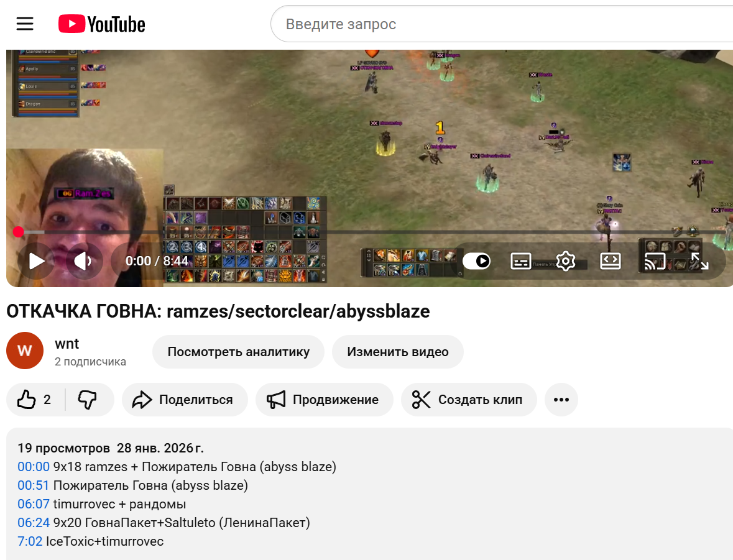
Task: Click Изменить видео to edit the video
Action: (x=397, y=351)
